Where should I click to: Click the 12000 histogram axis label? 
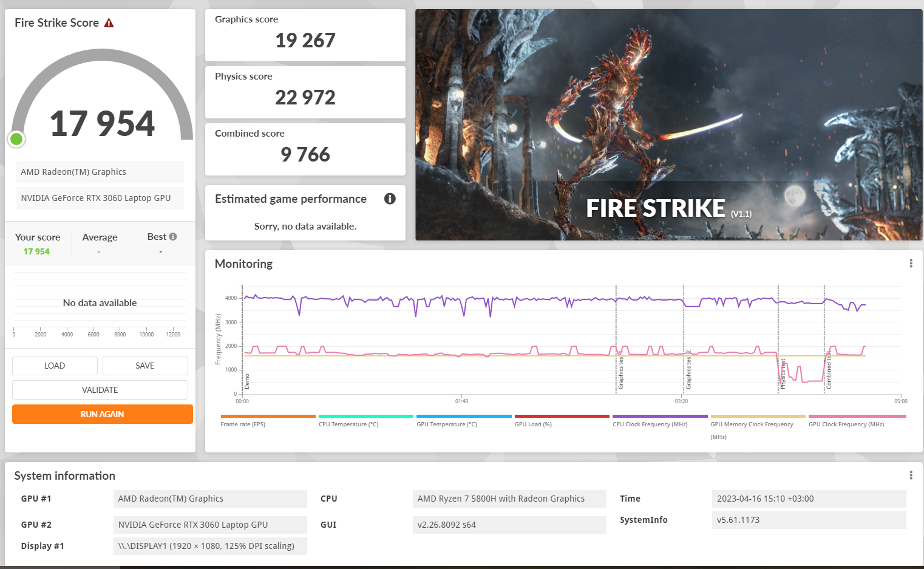[173, 335]
